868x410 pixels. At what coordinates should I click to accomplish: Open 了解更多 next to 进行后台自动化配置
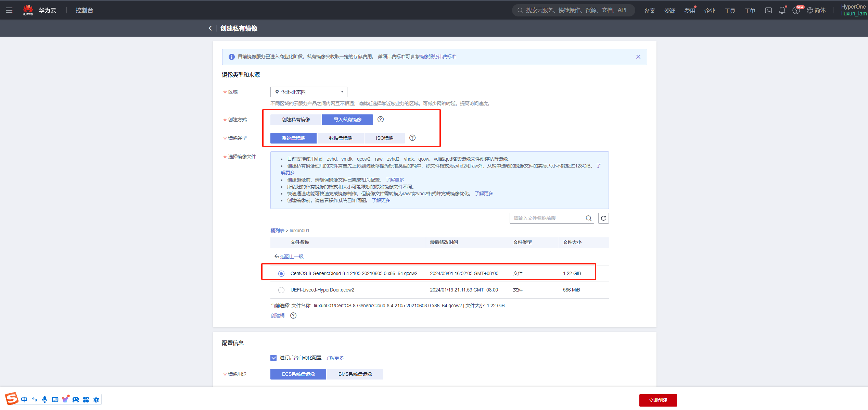click(x=334, y=358)
